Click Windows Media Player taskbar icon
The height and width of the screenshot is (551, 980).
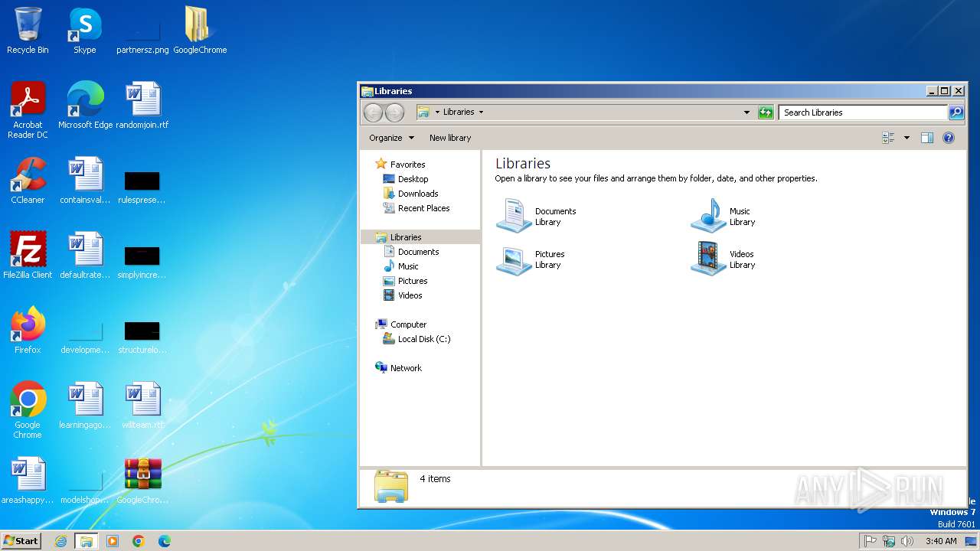(113, 541)
